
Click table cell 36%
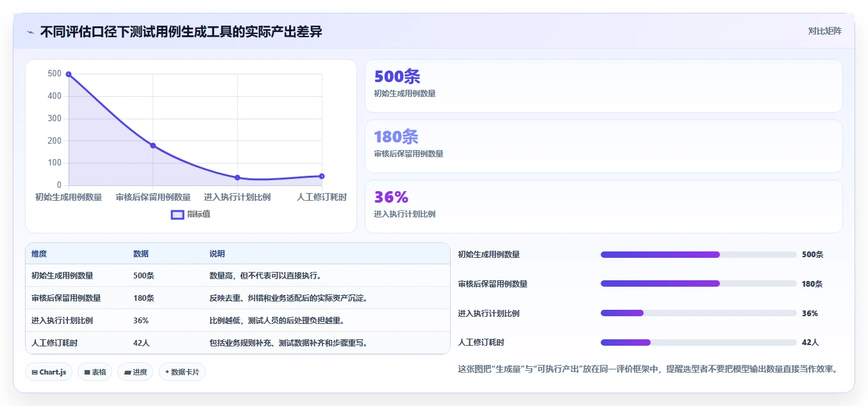[141, 321]
